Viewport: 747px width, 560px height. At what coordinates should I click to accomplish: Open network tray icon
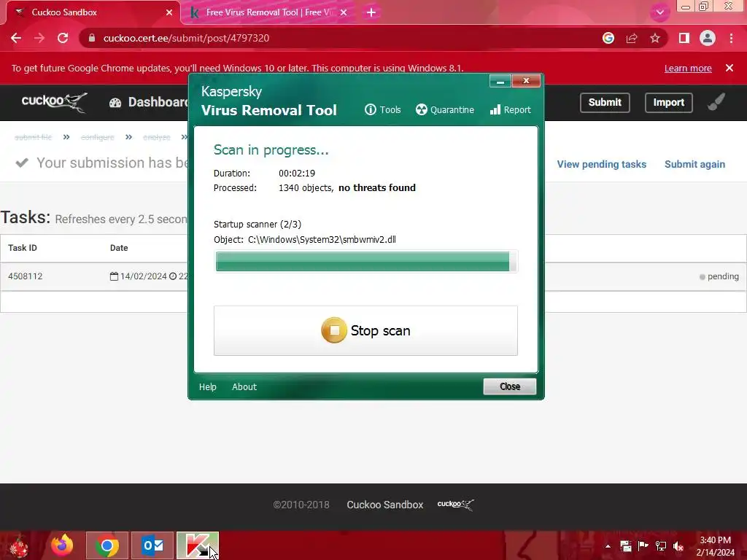point(661,546)
